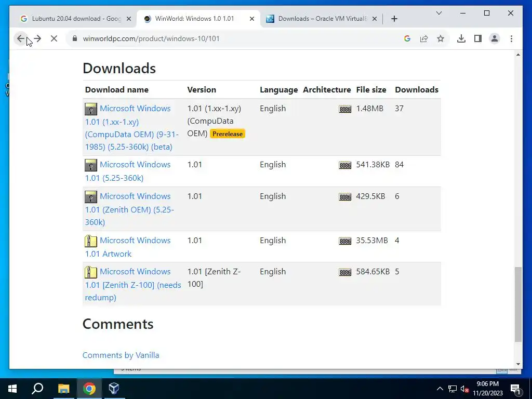Show hidden system tray icons

click(440, 389)
